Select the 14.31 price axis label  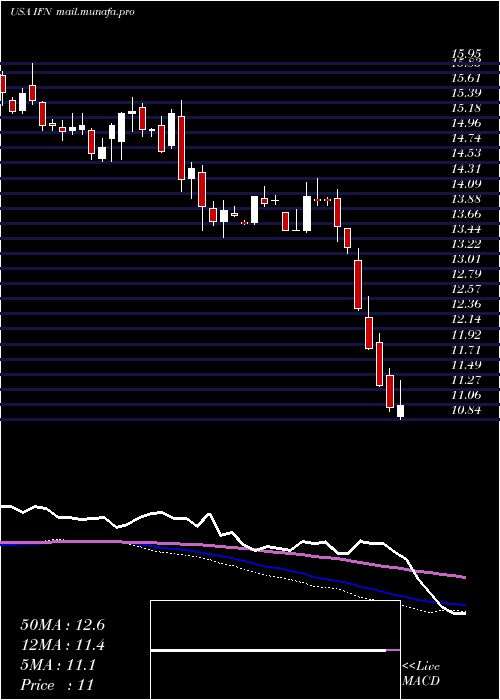tap(466, 169)
